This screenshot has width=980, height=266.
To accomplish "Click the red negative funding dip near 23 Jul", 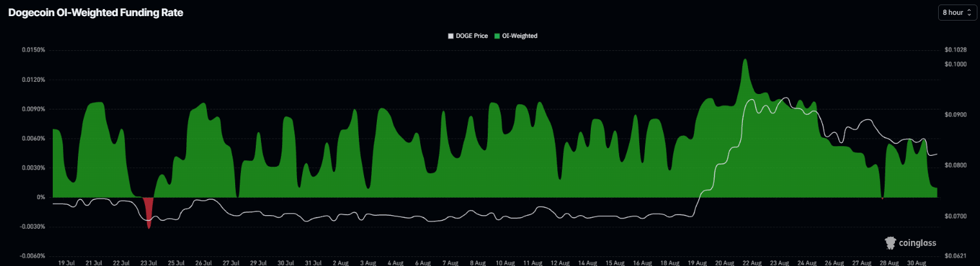I will point(149,214).
